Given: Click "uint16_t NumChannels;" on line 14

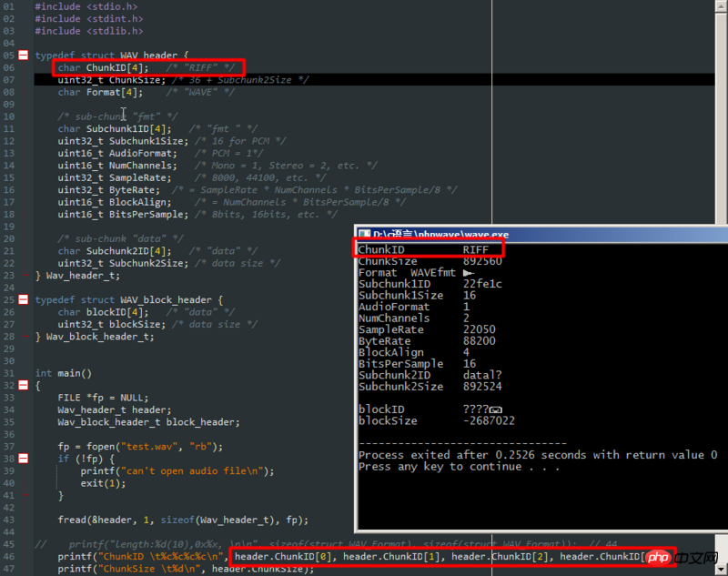Looking at the screenshot, I should (x=117, y=166).
